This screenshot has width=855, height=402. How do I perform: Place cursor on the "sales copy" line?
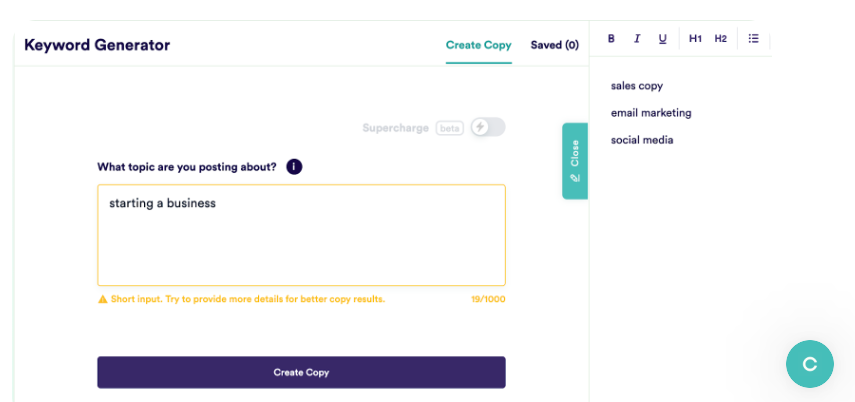click(637, 86)
